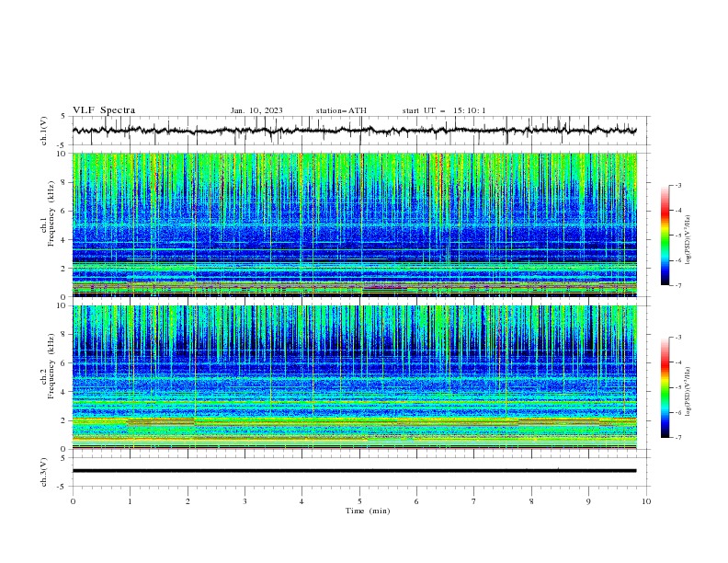Click the "ch.3(V)" axis label
Screen dimensions: 728x563
pyautogui.click(x=44, y=472)
